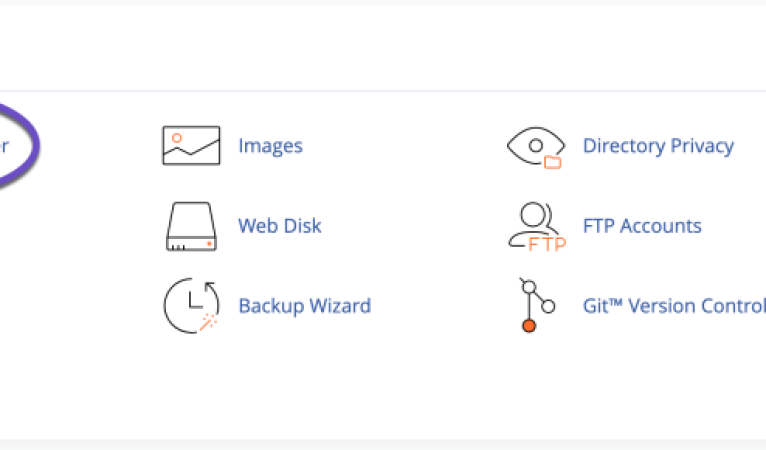Open the FTP Accounts text link
This screenshot has height=450, width=766.
click(642, 226)
